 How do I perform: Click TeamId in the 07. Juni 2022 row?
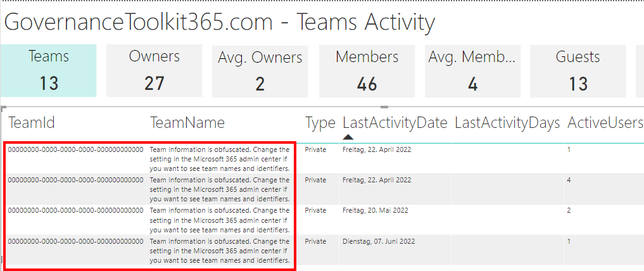click(75, 241)
